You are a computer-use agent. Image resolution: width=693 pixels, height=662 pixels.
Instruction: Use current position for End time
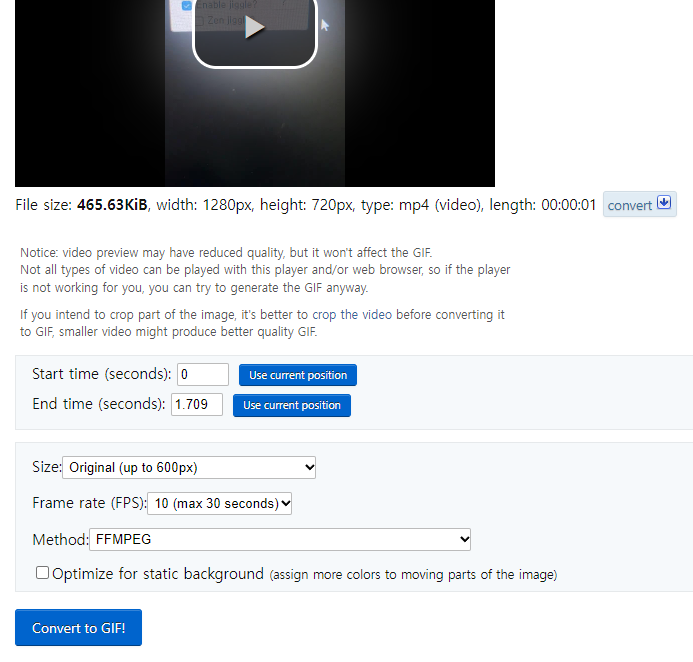point(292,405)
